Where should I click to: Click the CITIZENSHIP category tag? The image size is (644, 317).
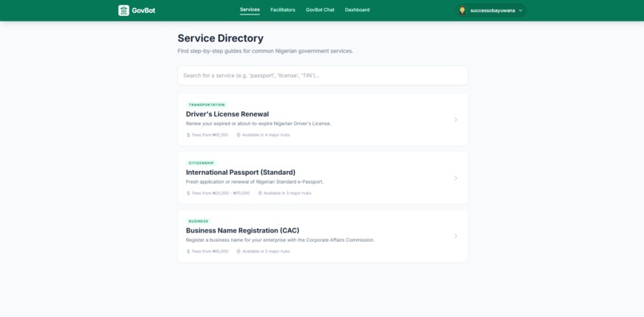[201, 163]
